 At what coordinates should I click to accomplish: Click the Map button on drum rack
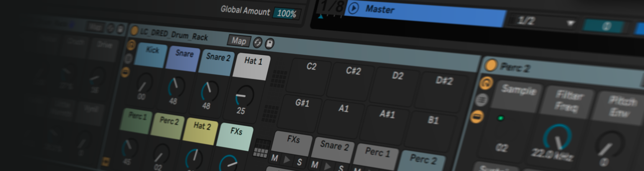click(239, 41)
